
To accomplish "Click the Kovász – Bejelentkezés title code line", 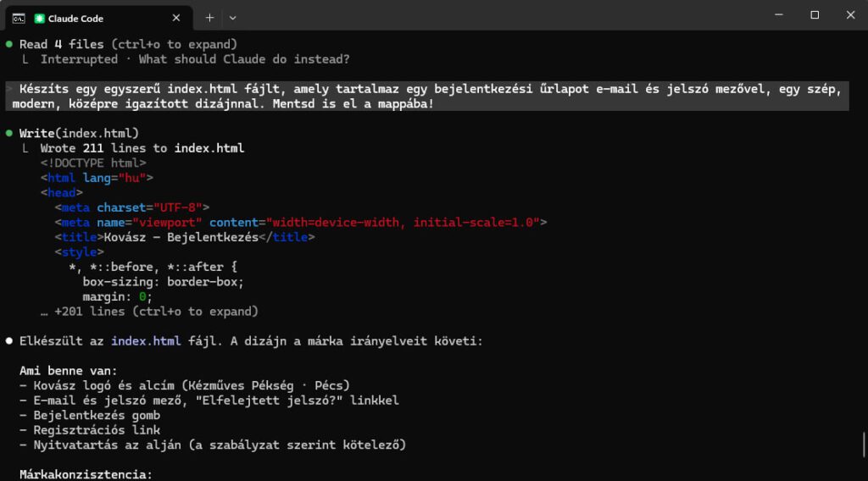I will (185, 237).
